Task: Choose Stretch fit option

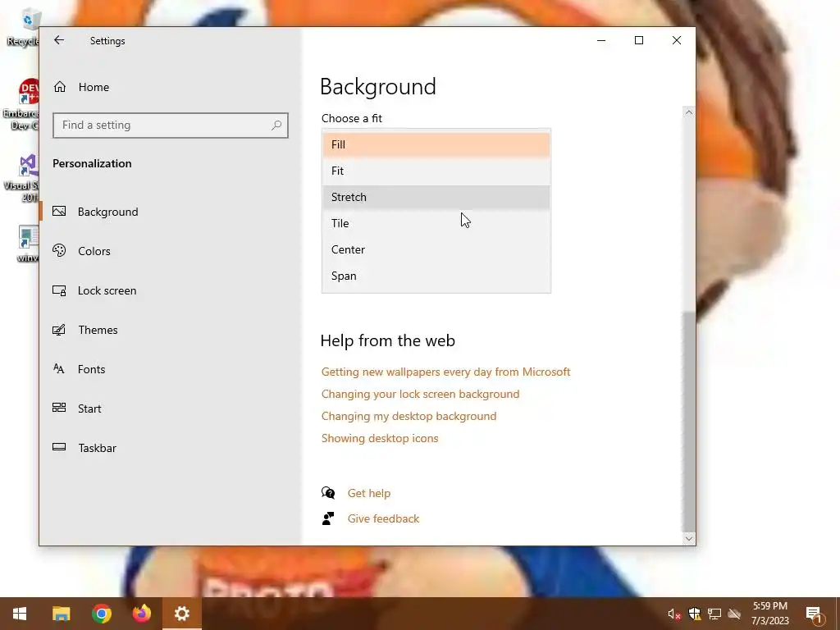Action: point(436,197)
